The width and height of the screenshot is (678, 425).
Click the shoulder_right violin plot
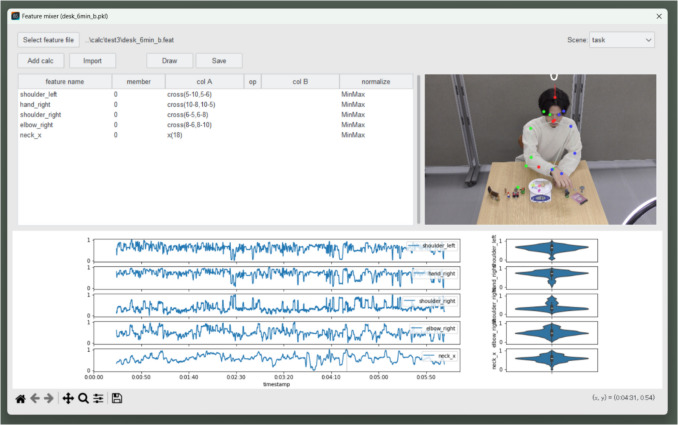coord(552,305)
